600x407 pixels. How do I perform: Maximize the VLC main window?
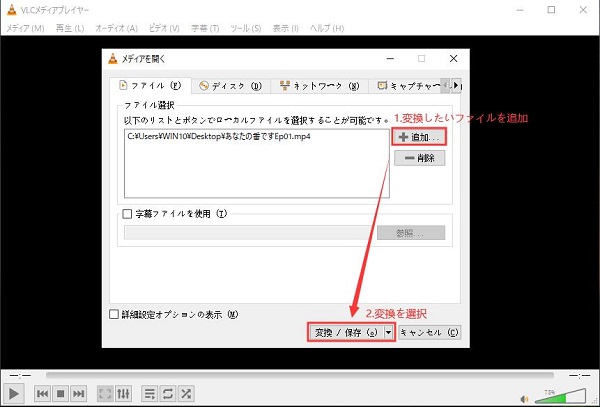coord(551,10)
